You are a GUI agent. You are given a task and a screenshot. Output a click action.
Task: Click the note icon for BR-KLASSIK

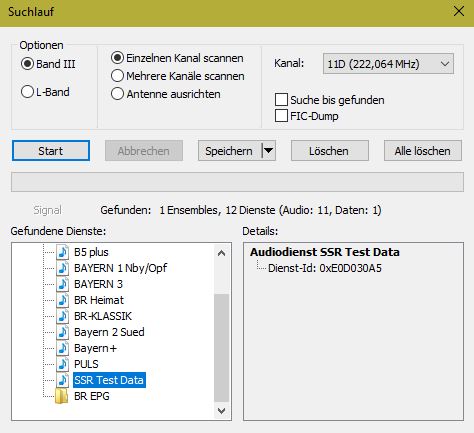(x=62, y=316)
